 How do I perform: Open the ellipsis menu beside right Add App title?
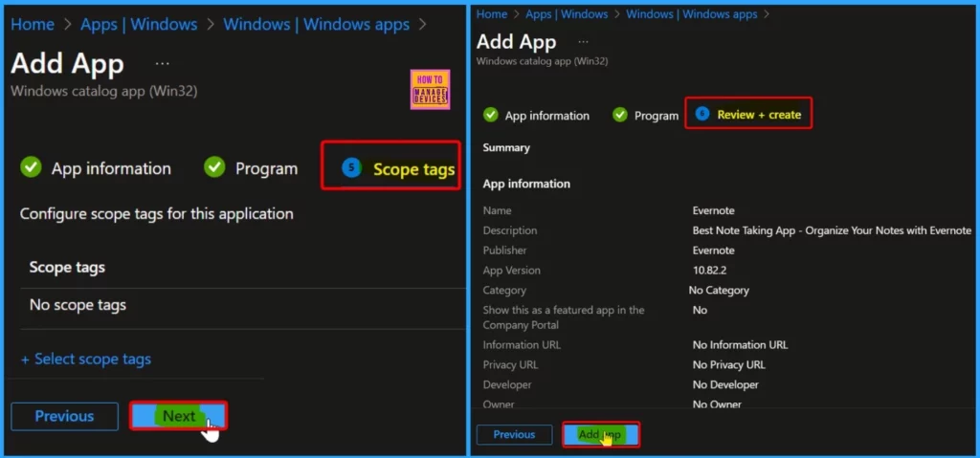click(583, 42)
